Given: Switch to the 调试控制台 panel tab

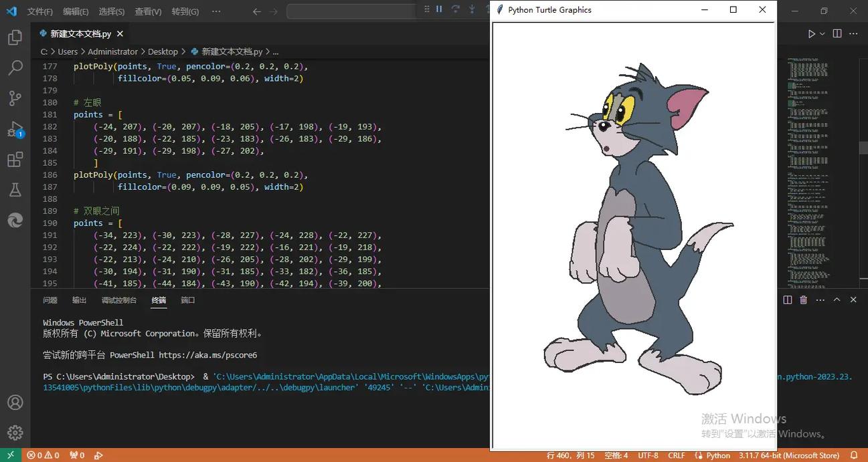Looking at the screenshot, I should (x=119, y=300).
